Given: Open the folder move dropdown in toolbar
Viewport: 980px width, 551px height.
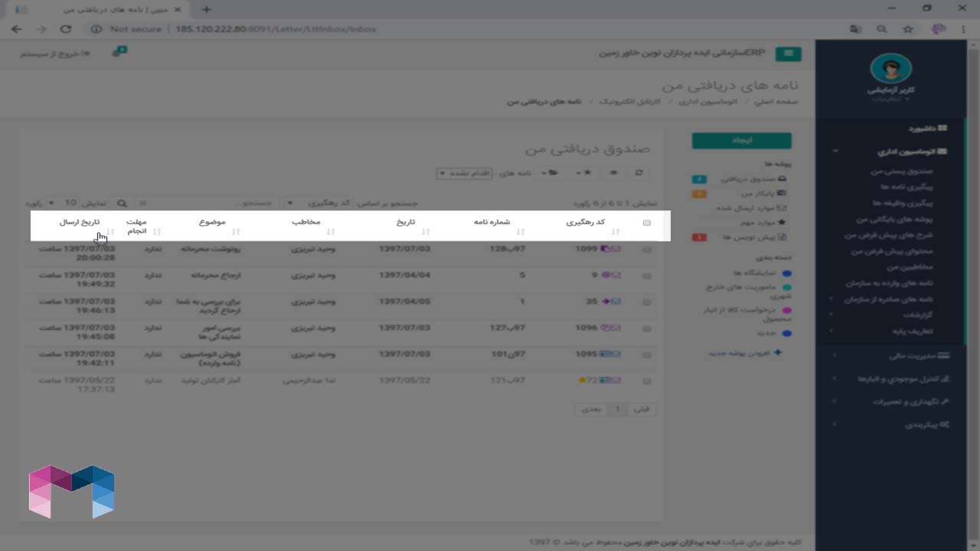Looking at the screenshot, I should tap(550, 174).
